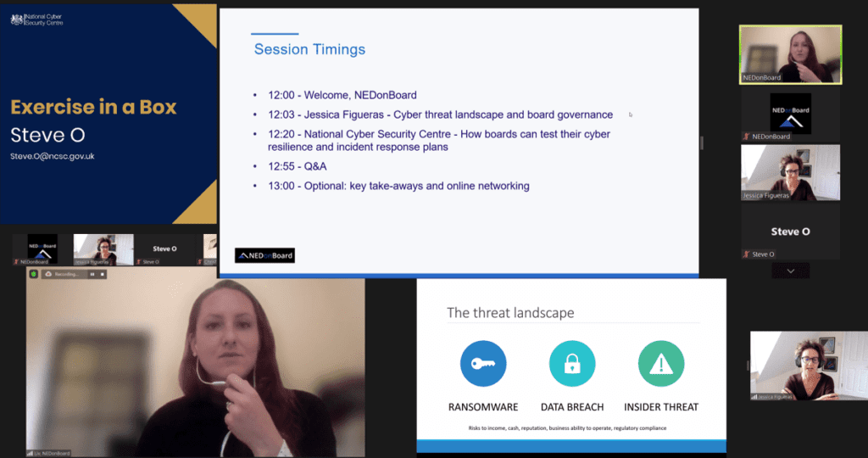This screenshot has height=458, width=868.
Task: Click the signal icon on the standalone Jessica Figueras video
Action: pyautogui.click(x=754, y=397)
